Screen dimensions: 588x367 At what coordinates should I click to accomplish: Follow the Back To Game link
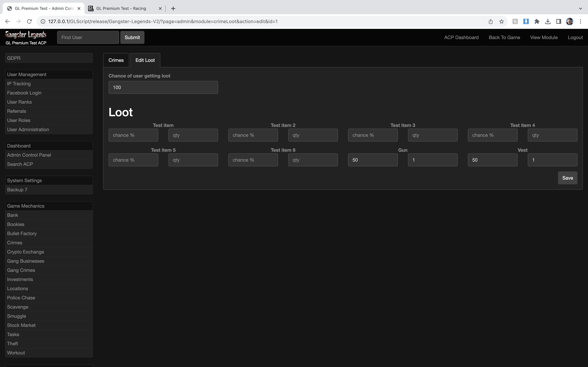(x=504, y=37)
